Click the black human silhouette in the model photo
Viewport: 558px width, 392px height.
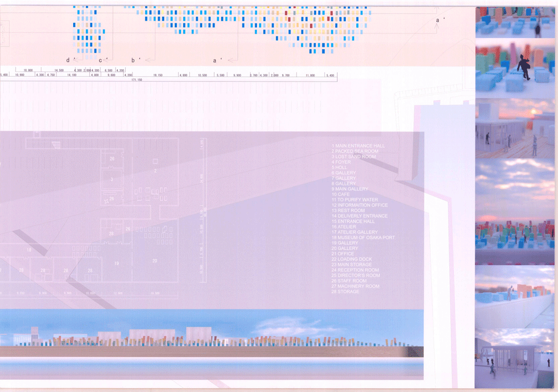click(x=524, y=66)
